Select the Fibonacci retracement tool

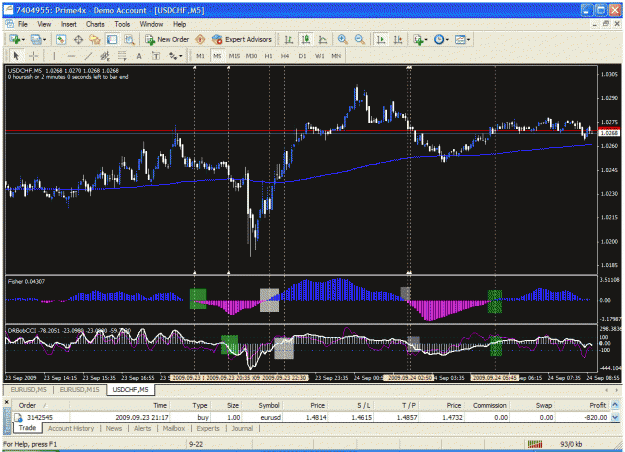click(x=122, y=56)
